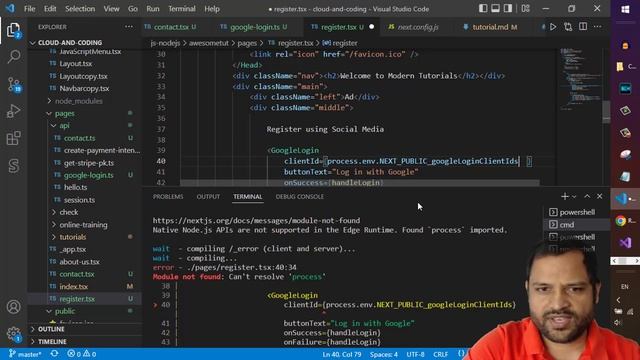Switch to the Problems panel tab
The image size is (640, 360).
(168, 197)
